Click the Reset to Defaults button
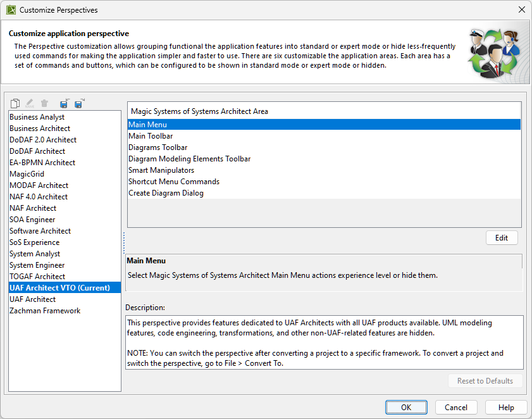Screen dimensions: 532x419 [x=485, y=381]
